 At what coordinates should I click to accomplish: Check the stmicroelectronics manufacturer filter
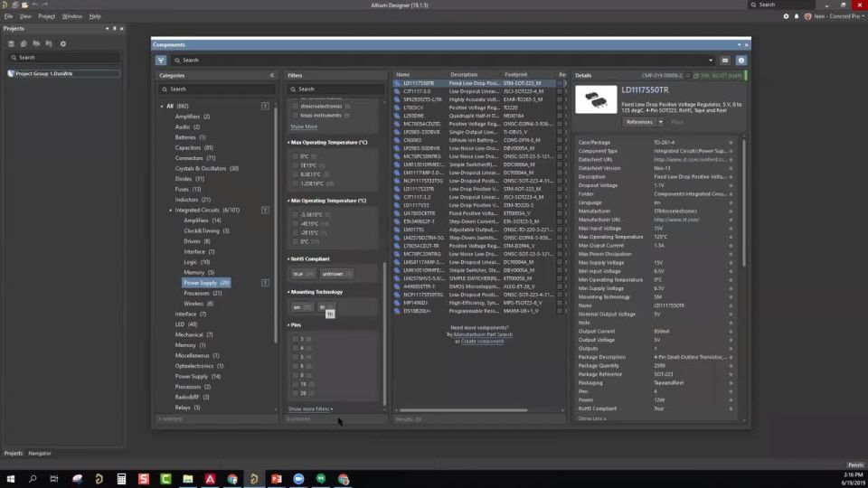(295, 107)
